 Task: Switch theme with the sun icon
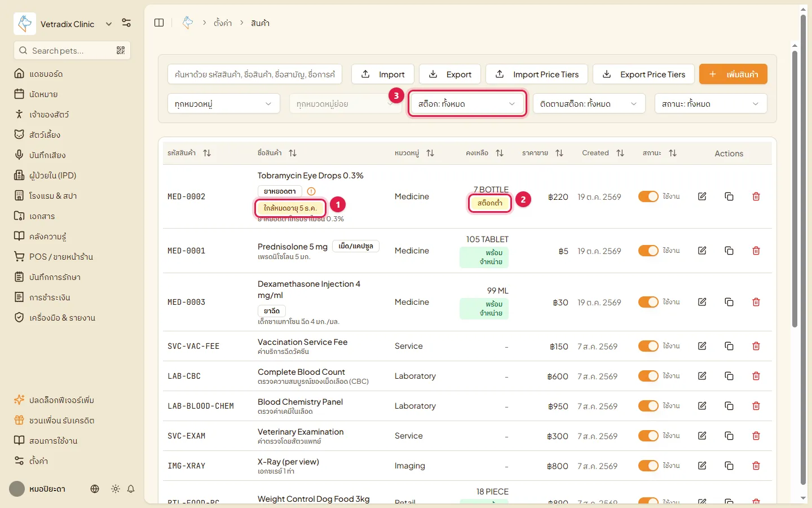(x=116, y=489)
